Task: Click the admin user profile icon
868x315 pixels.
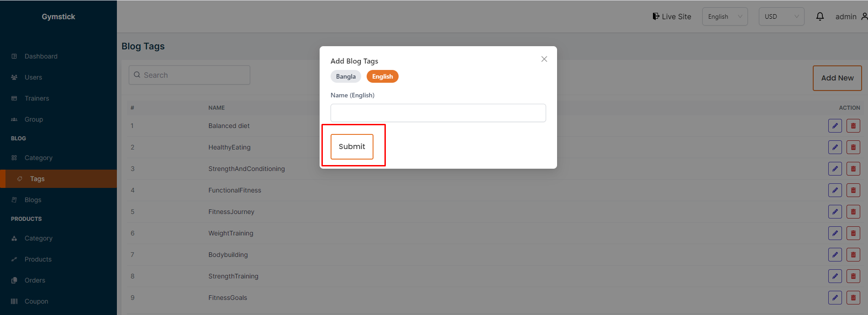Action: pos(864,16)
